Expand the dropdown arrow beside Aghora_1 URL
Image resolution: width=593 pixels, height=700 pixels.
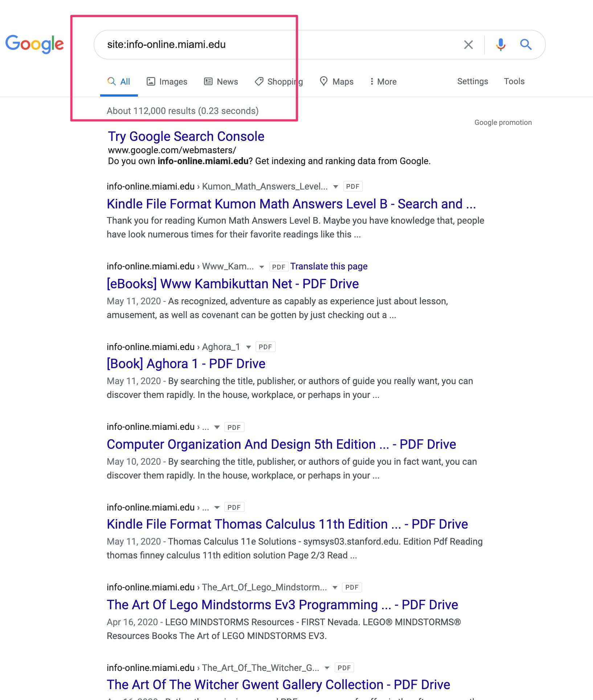(x=249, y=347)
